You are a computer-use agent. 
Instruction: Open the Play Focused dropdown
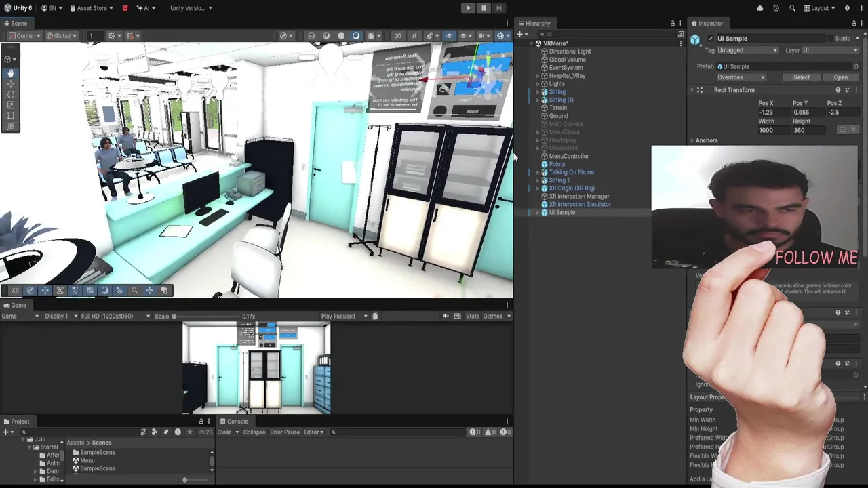(x=344, y=316)
